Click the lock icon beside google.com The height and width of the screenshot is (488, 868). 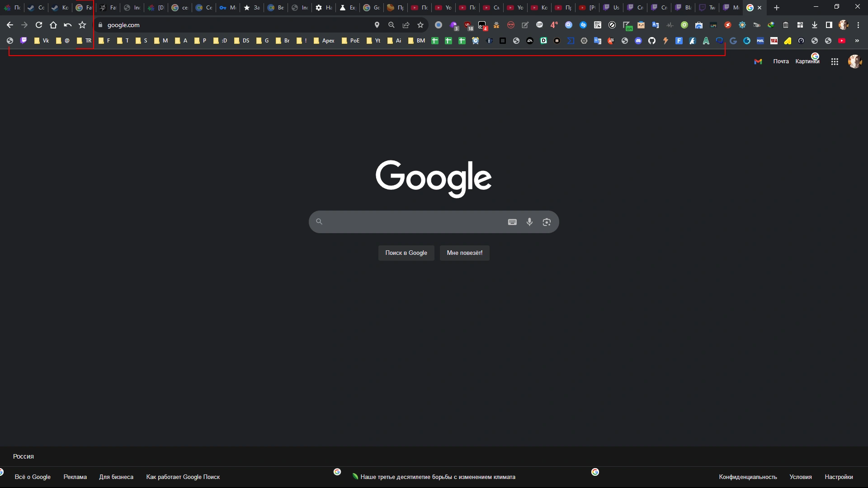(100, 25)
